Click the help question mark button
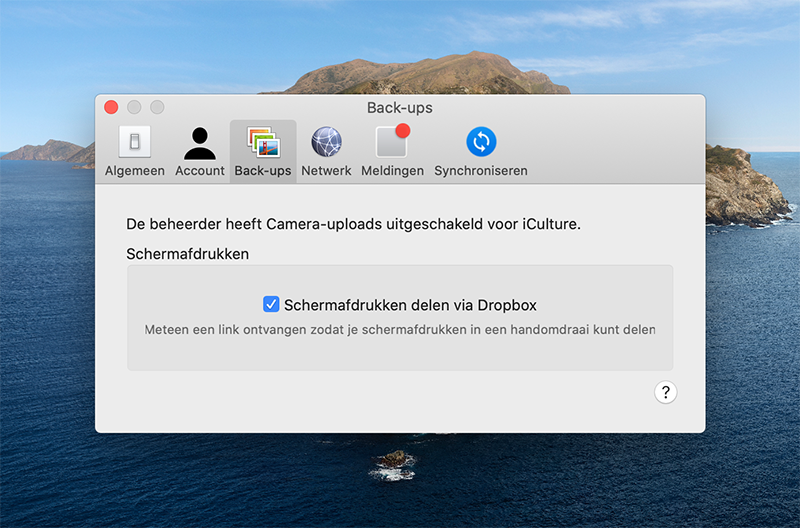 point(665,392)
